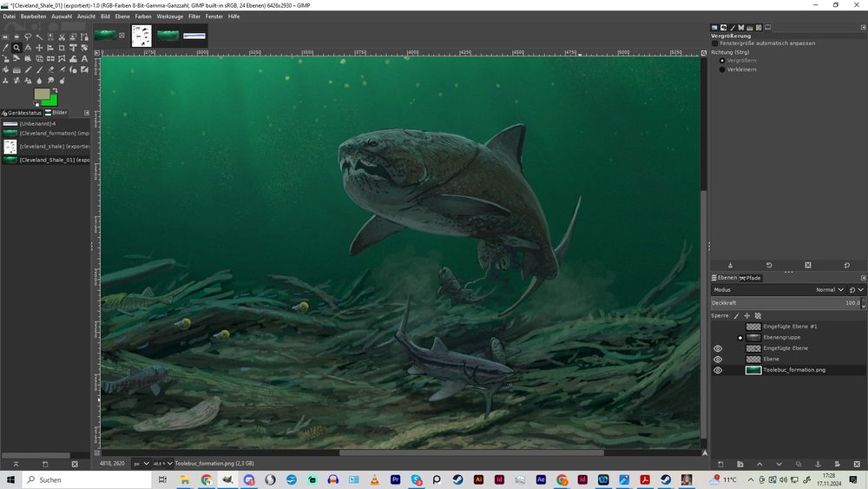Select the Eraser tool

(50, 69)
